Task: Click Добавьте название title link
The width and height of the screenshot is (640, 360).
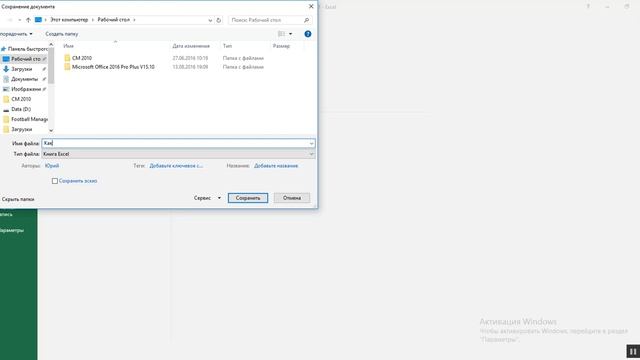Action: coord(276,166)
